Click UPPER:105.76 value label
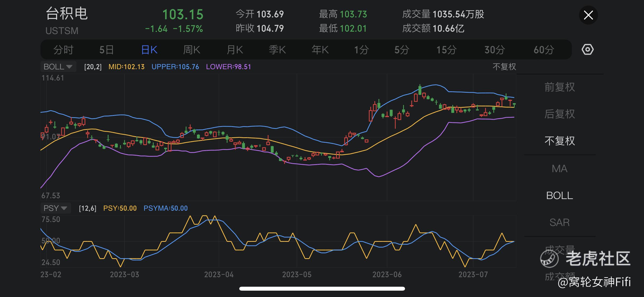 [175, 67]
